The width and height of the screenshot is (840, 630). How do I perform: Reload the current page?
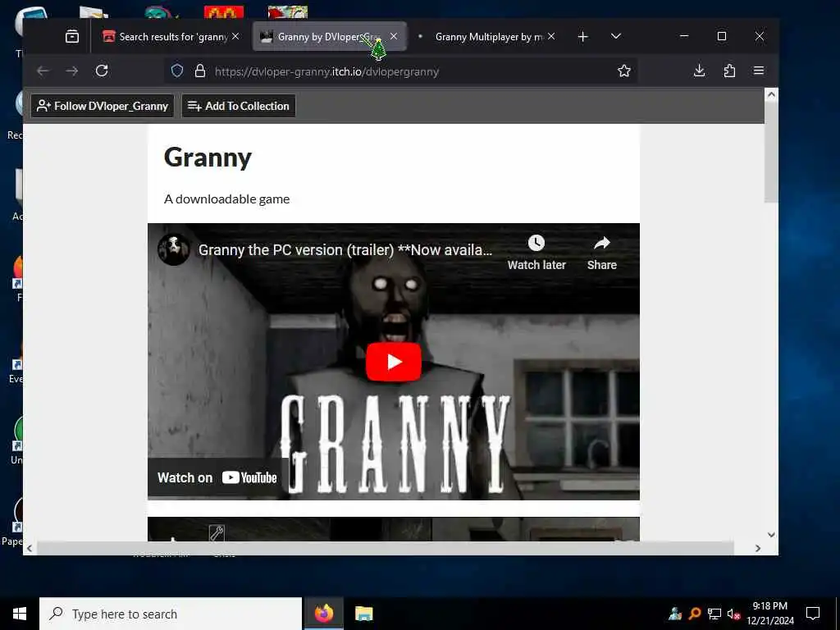tap(102, 71)
